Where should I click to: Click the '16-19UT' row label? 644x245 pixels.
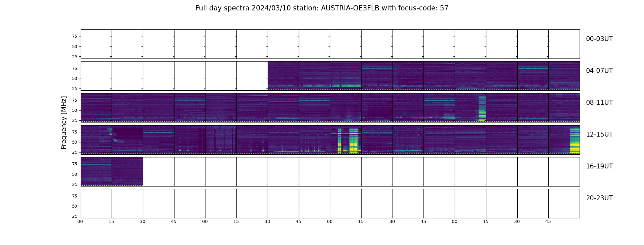(x=599, y=166)
